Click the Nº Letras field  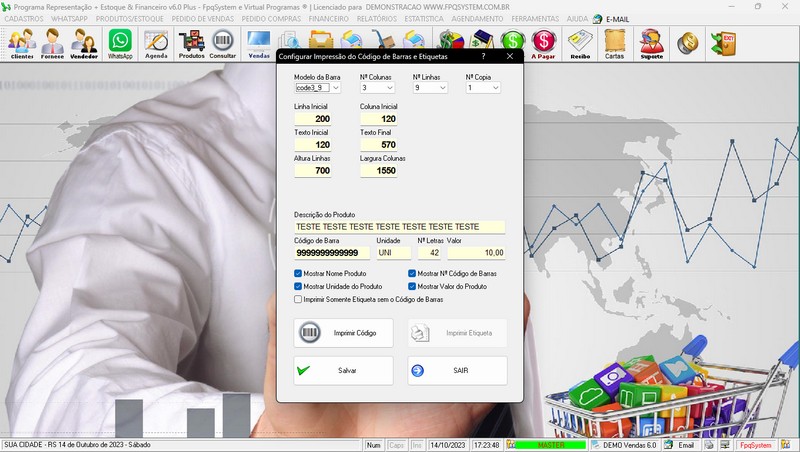point(429,253)
